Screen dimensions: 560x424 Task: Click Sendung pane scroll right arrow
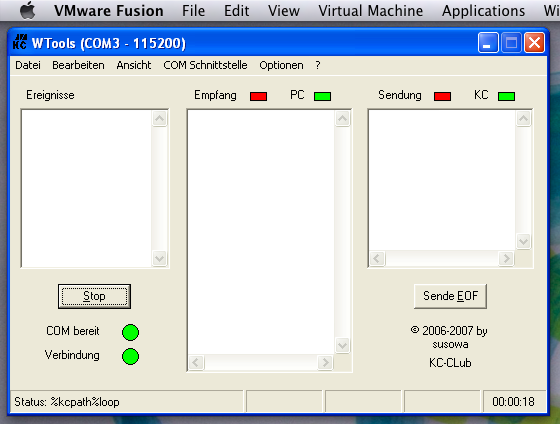(506, 258)
